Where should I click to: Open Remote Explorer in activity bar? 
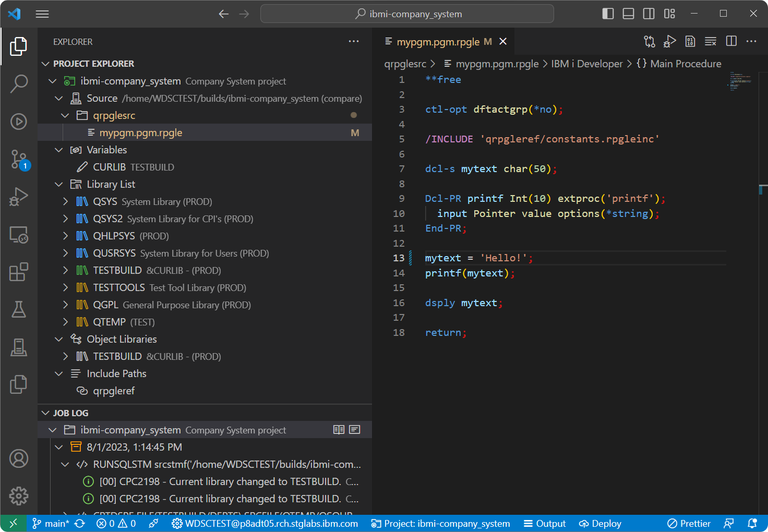click(19, 235)
